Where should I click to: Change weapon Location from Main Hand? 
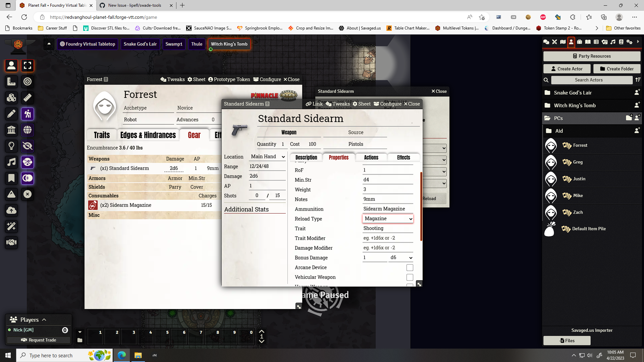tap(267, 156)
